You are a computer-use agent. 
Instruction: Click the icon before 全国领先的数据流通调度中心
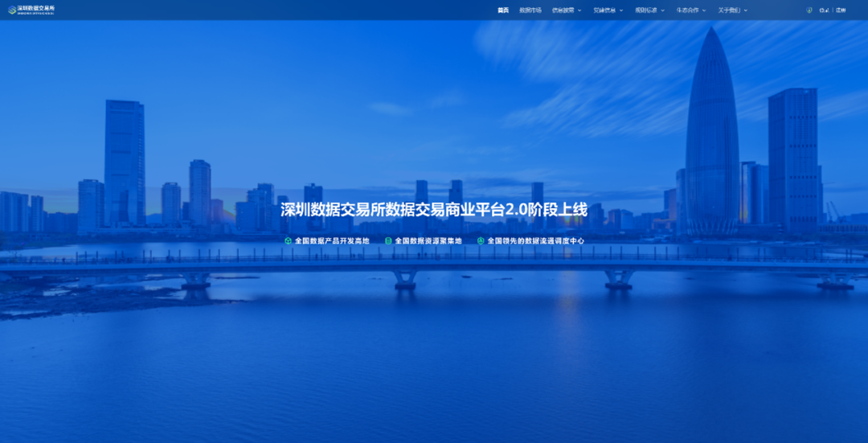pyautogui.click(x=481, y=241)
